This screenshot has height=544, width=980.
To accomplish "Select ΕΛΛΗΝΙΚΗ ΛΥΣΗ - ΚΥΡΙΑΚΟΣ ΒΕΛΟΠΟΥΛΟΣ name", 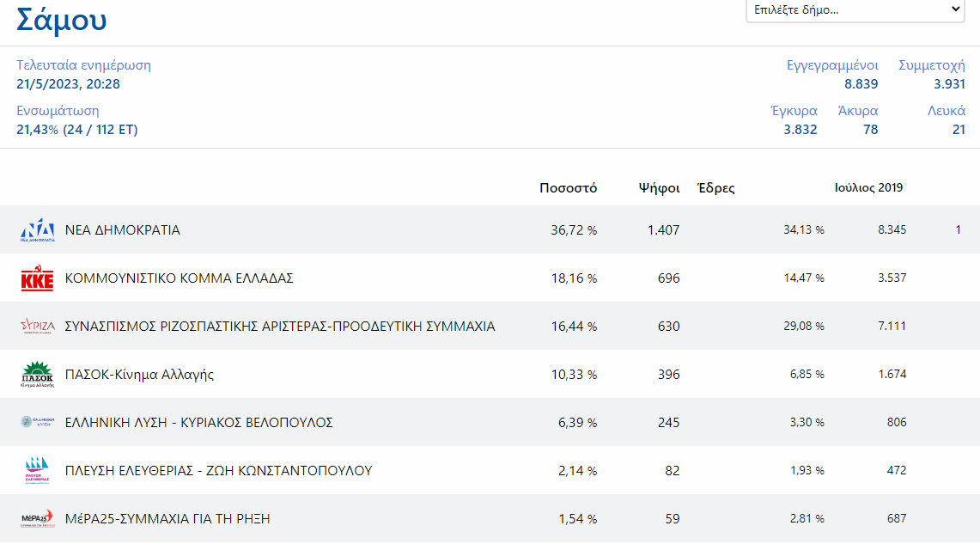I will [198, 423].
